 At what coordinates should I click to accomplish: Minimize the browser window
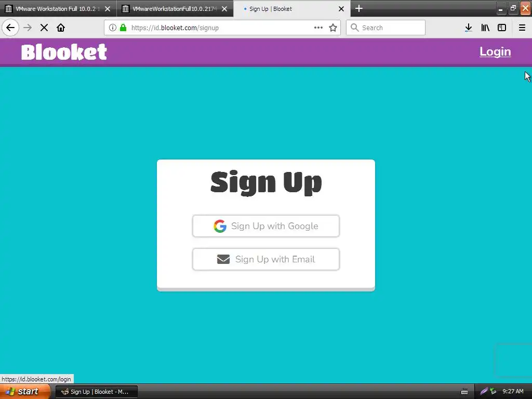(500, 8)
